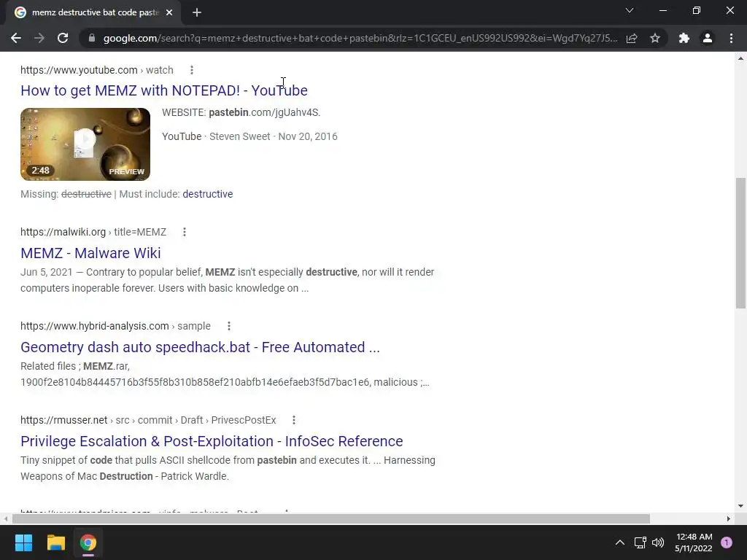Open Privilege Escalation & Post-Exploitation result
747x560 pixels.
coord(212,441)
